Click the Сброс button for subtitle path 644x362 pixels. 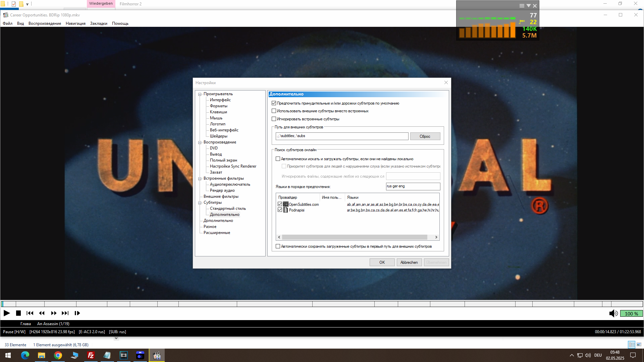(x=425, y=136)
